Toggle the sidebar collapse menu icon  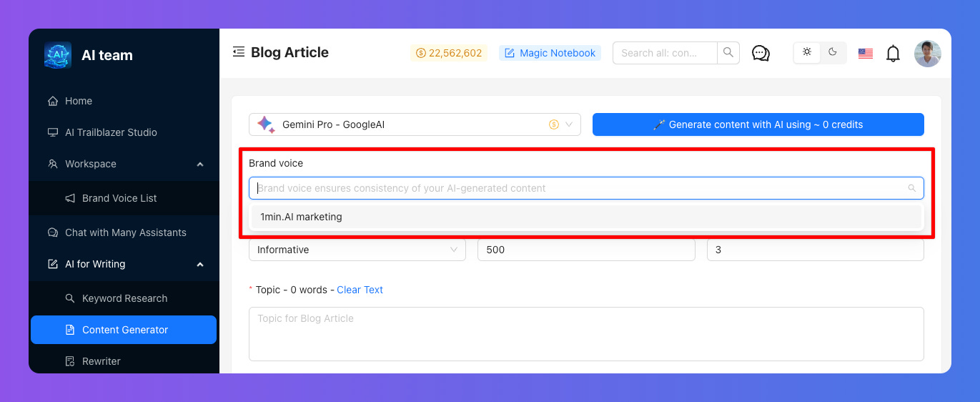click(x=239, y=52)
